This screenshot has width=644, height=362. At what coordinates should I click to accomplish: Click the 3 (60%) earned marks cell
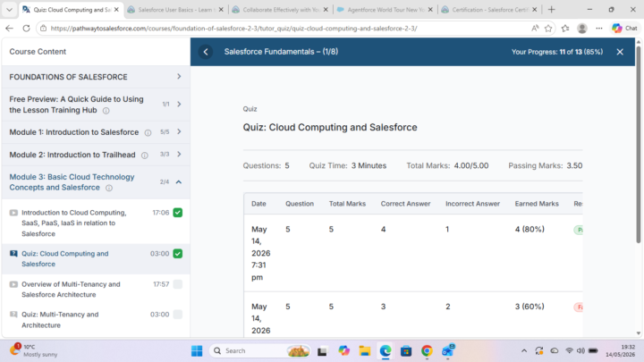(x=530, y=307)
